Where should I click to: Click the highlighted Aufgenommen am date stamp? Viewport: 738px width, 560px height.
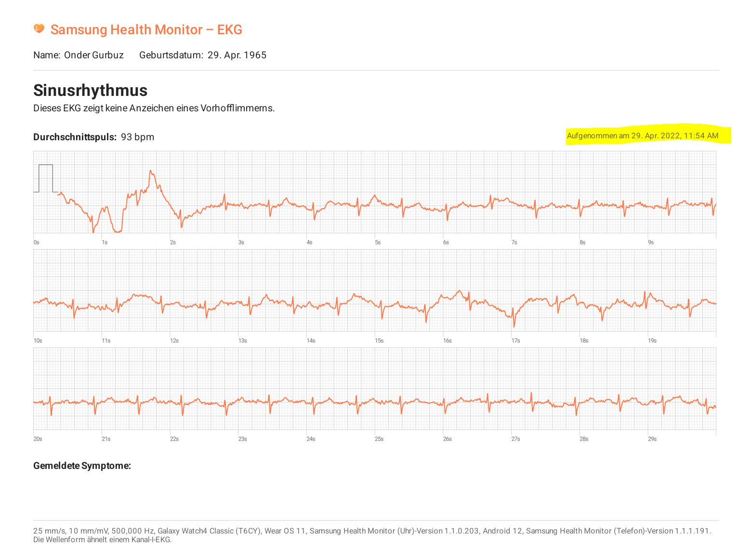pos(643,136)
